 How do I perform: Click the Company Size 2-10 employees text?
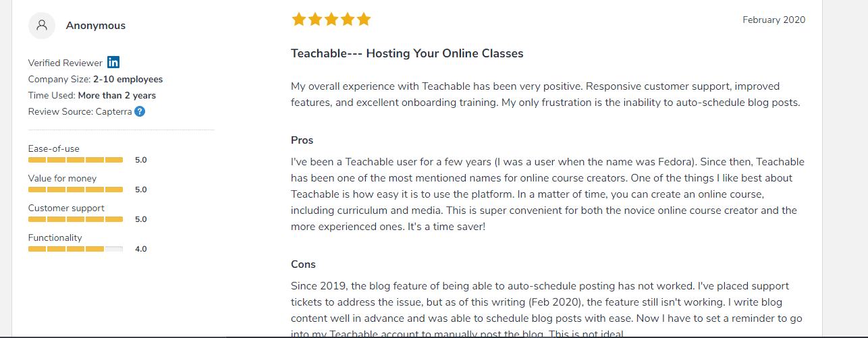coord(95,79)
